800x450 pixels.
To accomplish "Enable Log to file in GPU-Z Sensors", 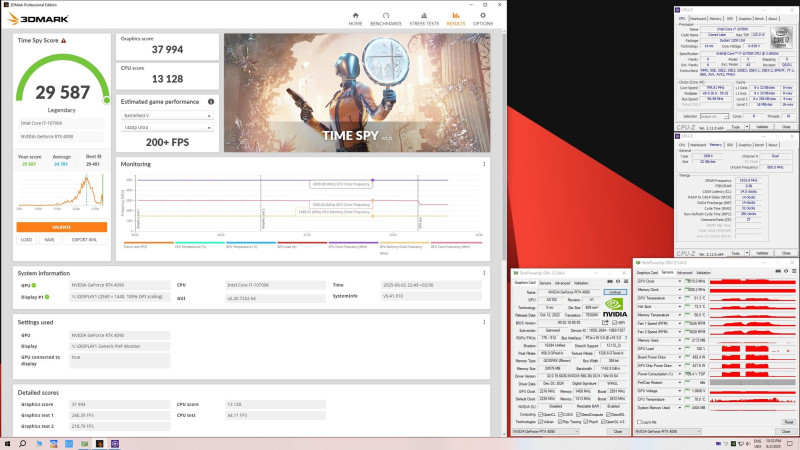I will click(x=640, y=422).
